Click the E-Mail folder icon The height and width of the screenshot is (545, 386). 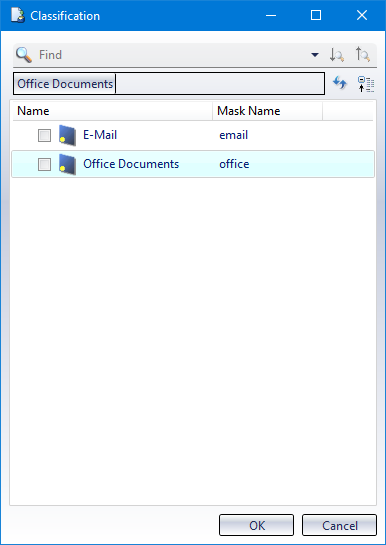67,135
